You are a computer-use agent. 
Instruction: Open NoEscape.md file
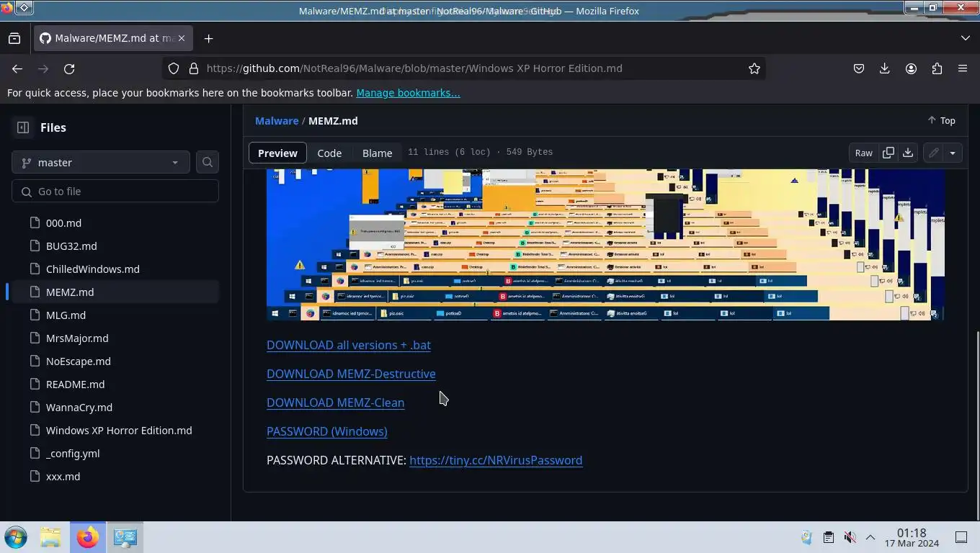pos(79,361)
